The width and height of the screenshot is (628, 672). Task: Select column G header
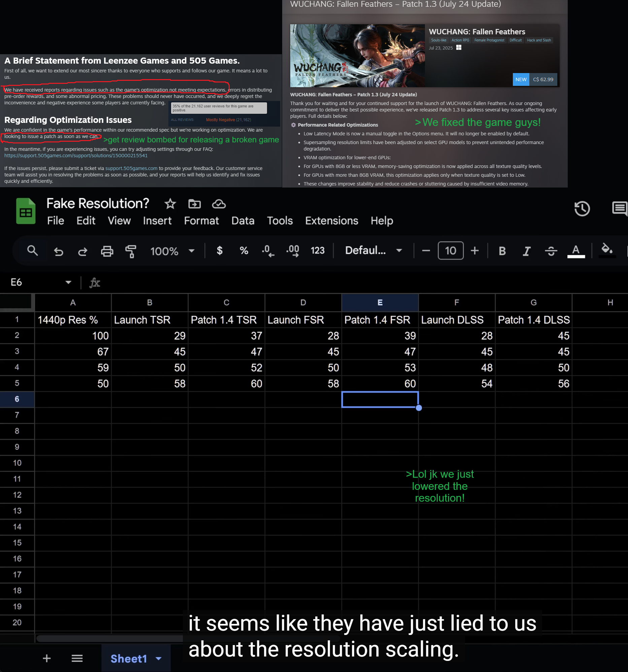coord(533,303)
